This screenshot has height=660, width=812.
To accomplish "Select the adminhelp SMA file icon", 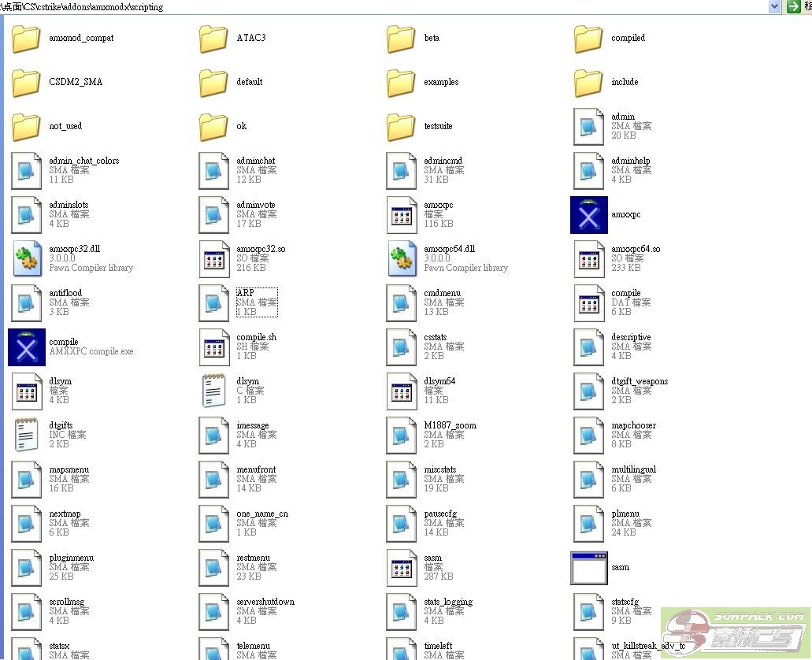I will pyautogui.click(x=589, y=170).
